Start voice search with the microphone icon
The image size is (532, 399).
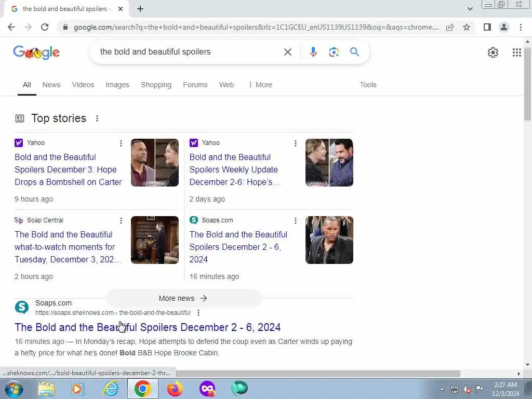(x=313, y=52)
